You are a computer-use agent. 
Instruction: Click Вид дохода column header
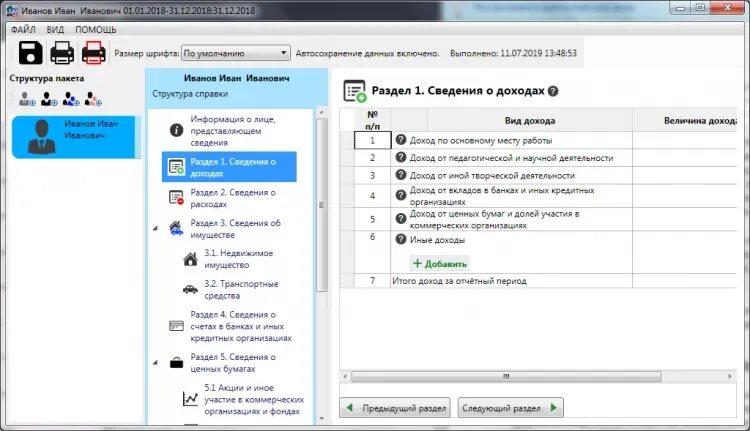pos(529,121)
